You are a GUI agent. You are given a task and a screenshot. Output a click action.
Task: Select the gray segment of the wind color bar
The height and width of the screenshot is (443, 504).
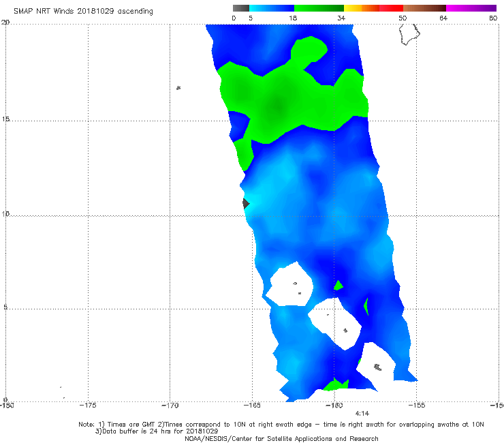point(241,8)
